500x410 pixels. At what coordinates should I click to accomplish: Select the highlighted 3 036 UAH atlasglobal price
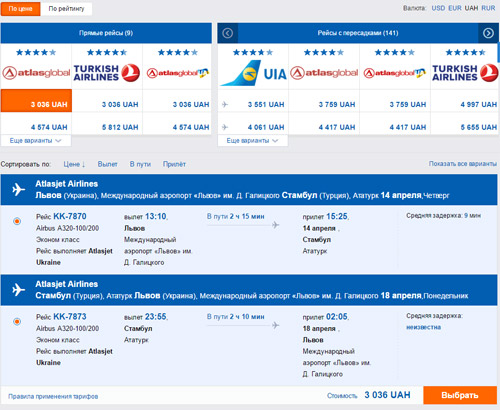(x=36, y=101)
